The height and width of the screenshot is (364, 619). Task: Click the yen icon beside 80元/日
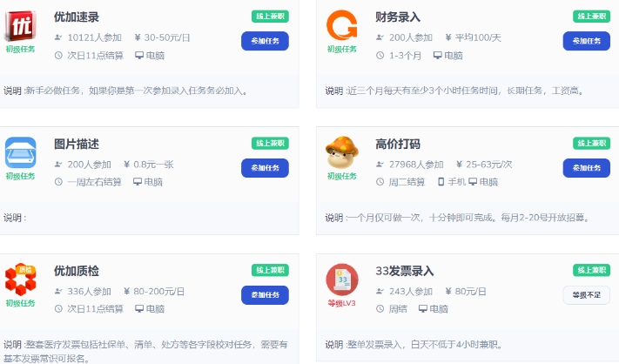click(448, 292)
